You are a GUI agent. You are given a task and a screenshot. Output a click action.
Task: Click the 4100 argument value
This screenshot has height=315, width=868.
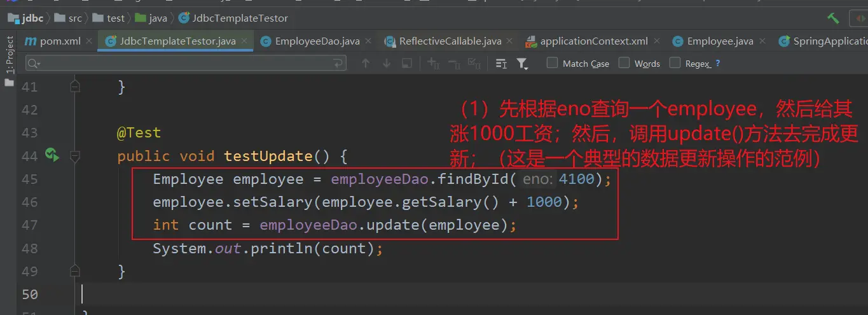[576, 179]
